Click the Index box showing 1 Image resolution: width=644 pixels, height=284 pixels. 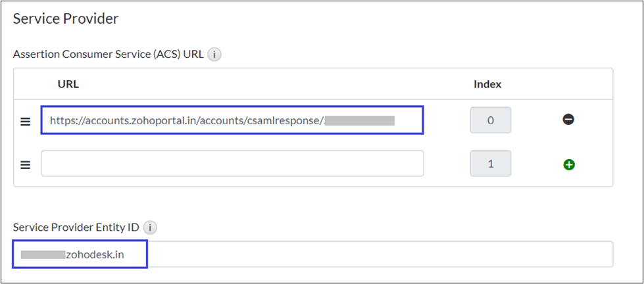pyautogui.click(x=490, y=164)
